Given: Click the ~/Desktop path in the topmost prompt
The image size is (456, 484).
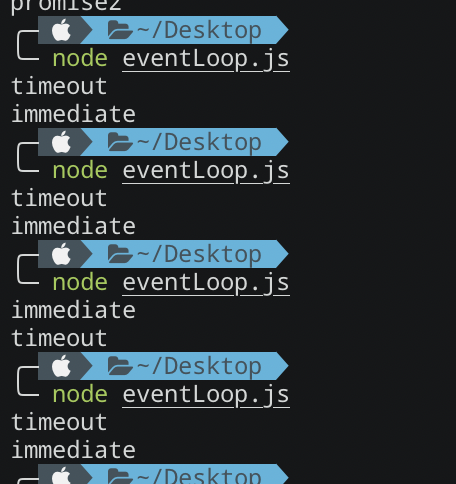Looking at the screenshot, I should point(199,30).
